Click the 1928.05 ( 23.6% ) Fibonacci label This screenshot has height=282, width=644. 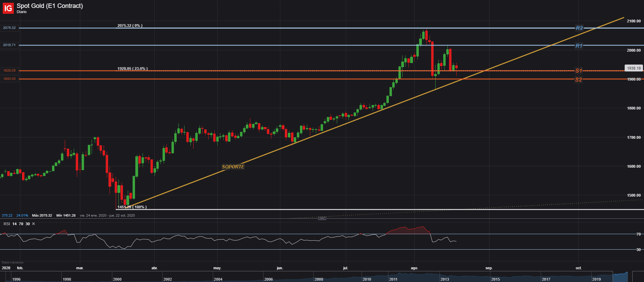[133, 69]
